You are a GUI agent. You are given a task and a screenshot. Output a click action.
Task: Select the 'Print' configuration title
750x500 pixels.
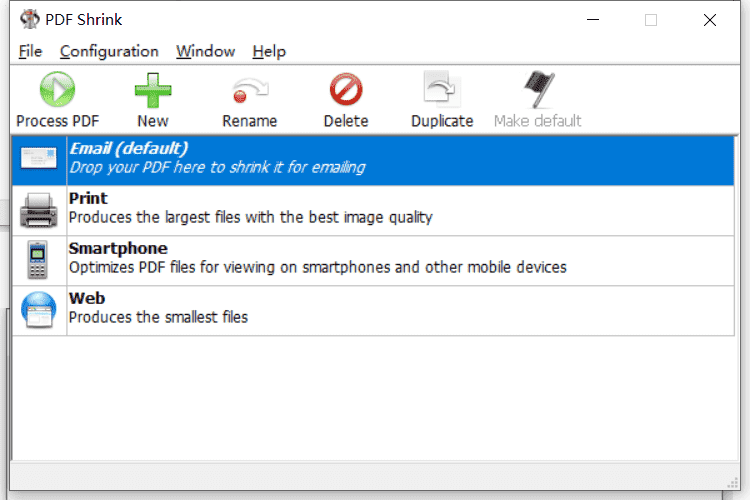click(x=88, y=198)
